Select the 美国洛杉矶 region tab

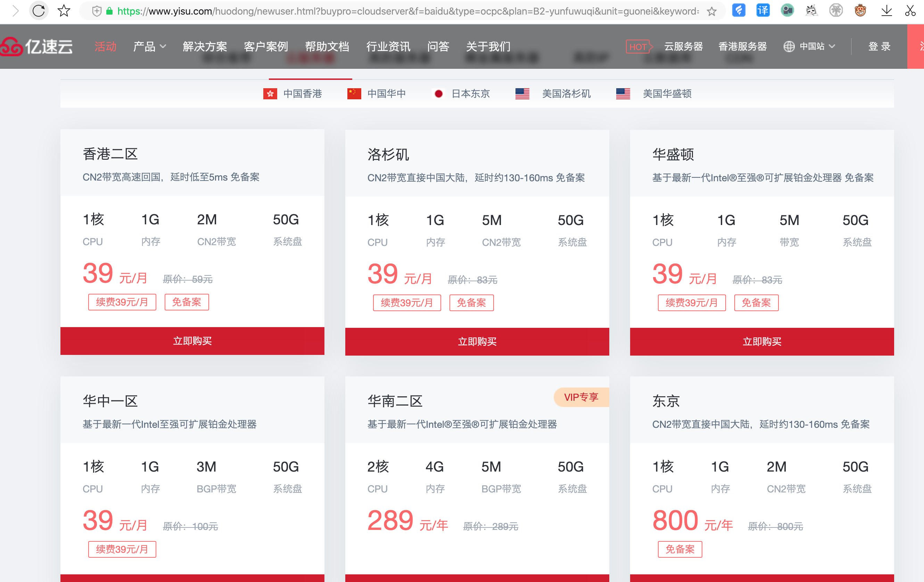click(553, 94)
